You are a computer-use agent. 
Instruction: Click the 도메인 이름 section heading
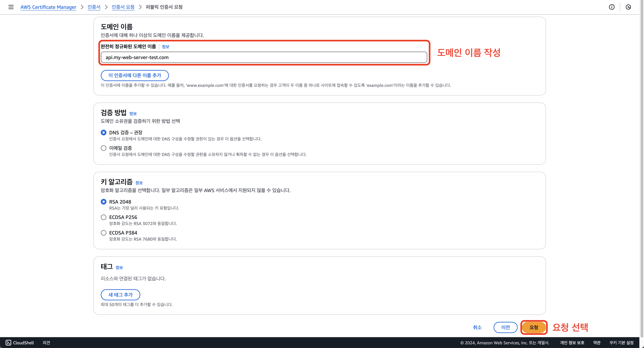pyautogui.click(x=117, y=26)
